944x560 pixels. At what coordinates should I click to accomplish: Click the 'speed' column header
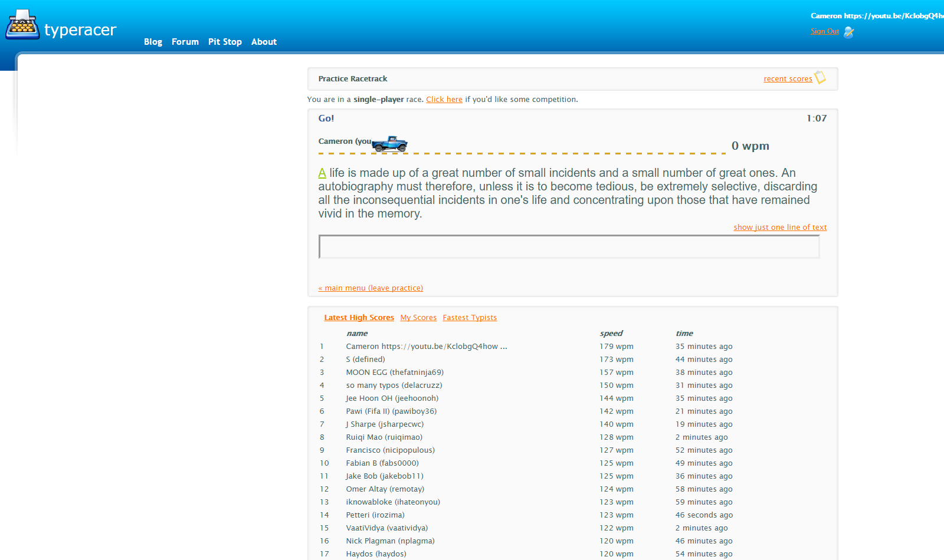tap(611, 334)
